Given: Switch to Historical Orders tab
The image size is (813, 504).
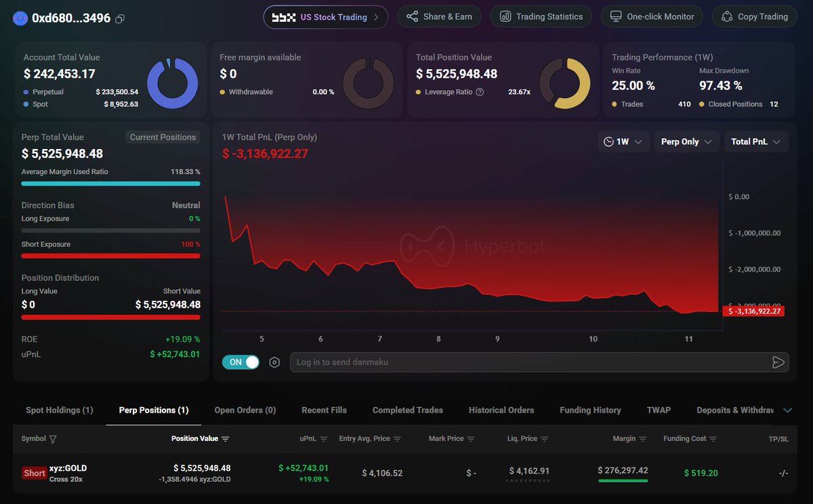Looking at the screenshot, I should pyautogui.click(x=501, y=410).
